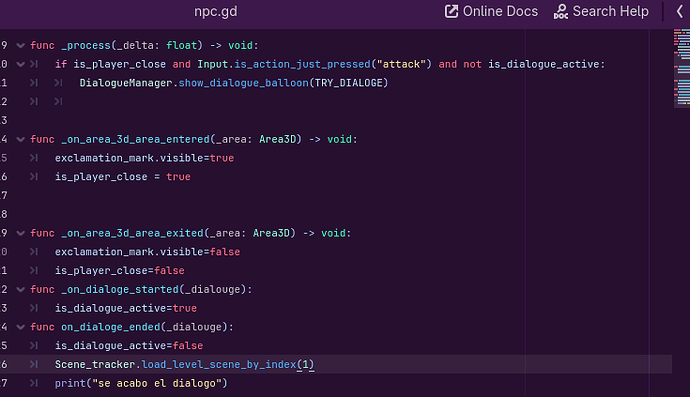Open Search Help
This screenshot has width=690, height=397.
[601, 11]
